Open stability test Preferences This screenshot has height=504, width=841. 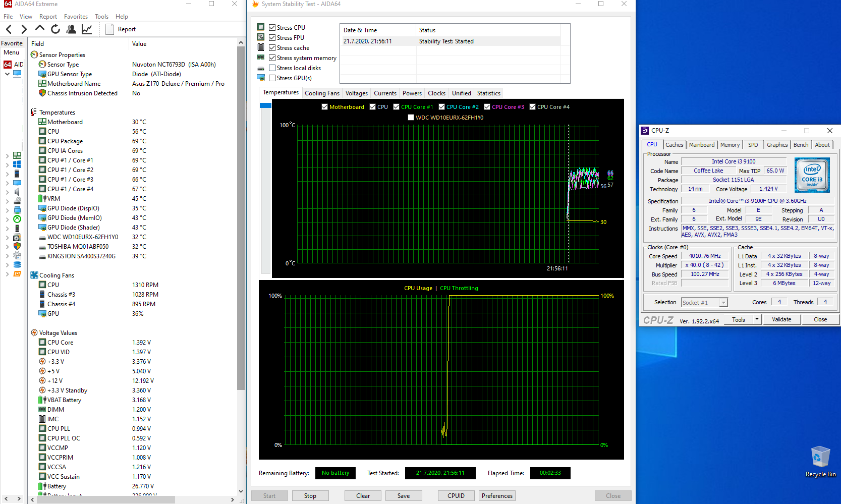coord(497,496)
